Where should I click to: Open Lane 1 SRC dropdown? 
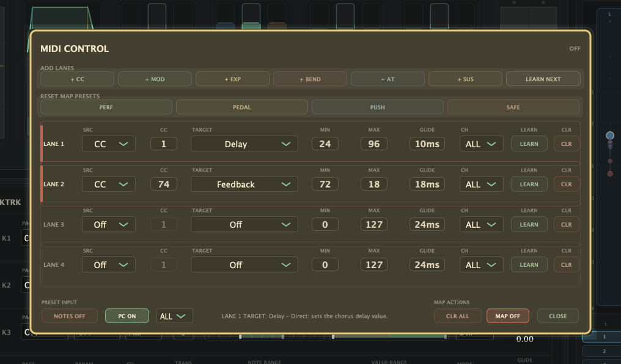pyautogui.click(x=109, y=144)
